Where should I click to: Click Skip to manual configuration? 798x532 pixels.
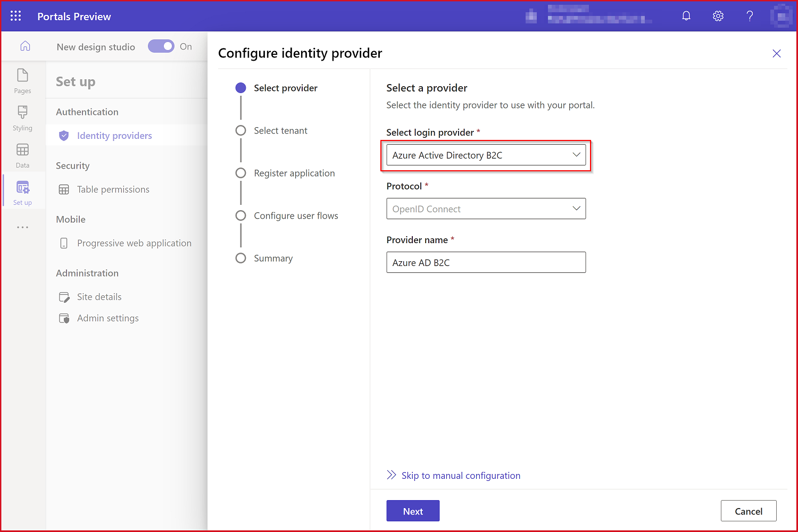[x=461, y=475]
